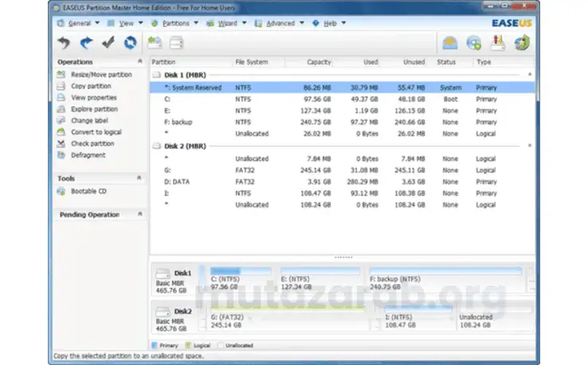Screen dimensions: 588x365
Task: Click the Disk 2 (MBR) drive icon
Action: click(156, 146)
